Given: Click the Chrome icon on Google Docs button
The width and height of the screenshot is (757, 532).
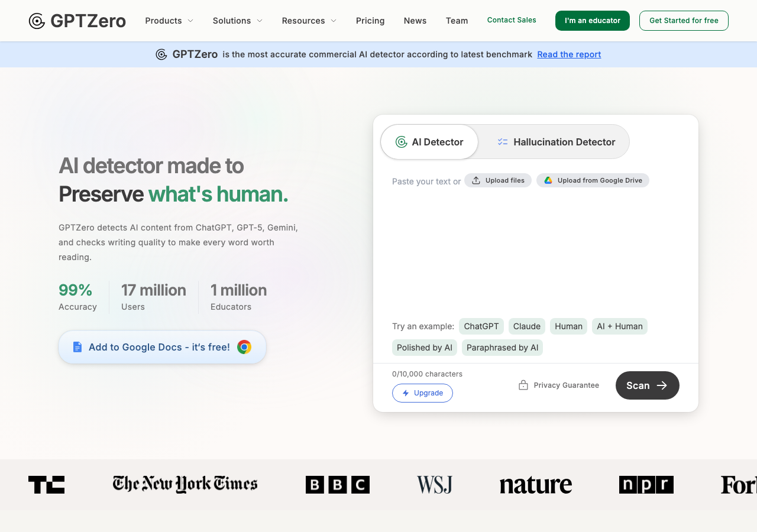Looking at the screenshot, I should pyautogui.click(x=244, y=347).
